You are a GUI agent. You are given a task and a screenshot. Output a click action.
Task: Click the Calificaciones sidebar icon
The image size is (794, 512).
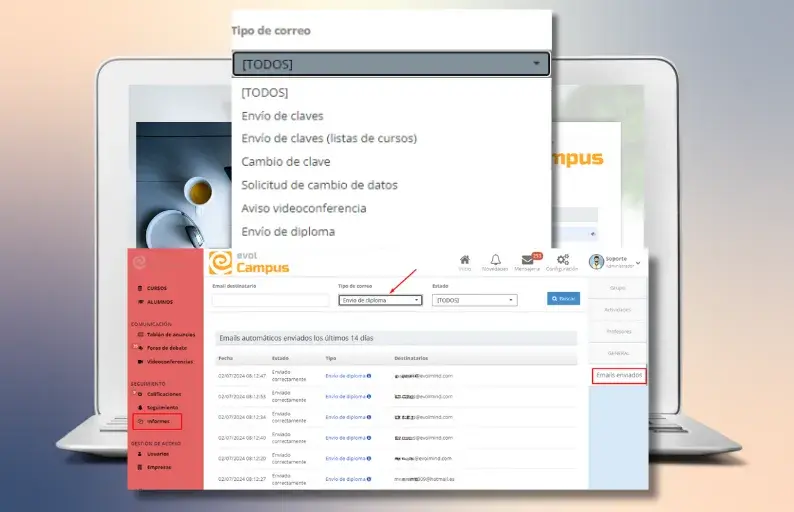point(140,394)
